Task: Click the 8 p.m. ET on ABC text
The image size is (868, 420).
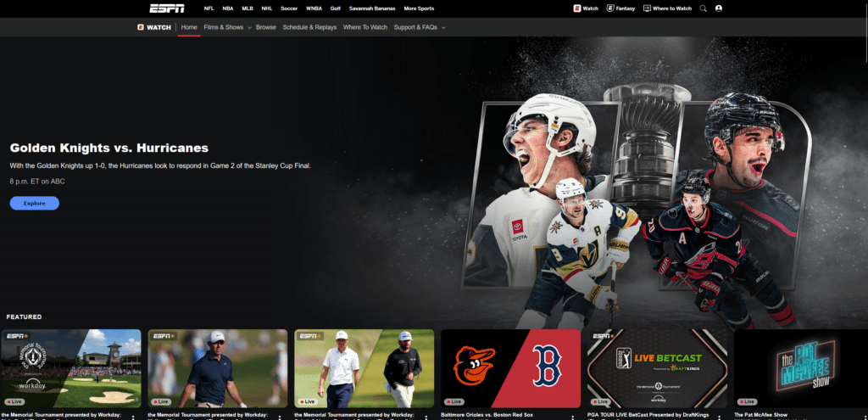Action: click(x=37, y=182)
